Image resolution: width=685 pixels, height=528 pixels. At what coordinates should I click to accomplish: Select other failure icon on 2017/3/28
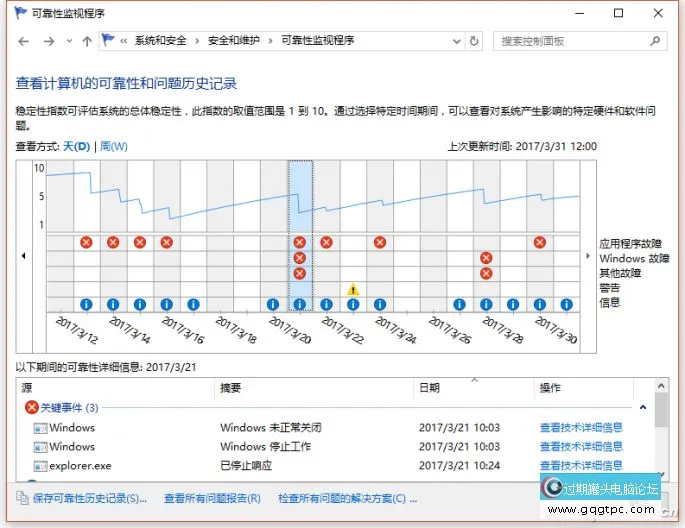coord(486,274)
